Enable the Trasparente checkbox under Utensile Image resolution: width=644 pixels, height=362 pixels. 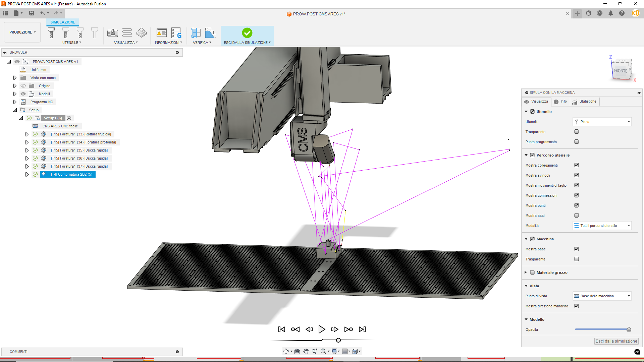pos(577,131)
